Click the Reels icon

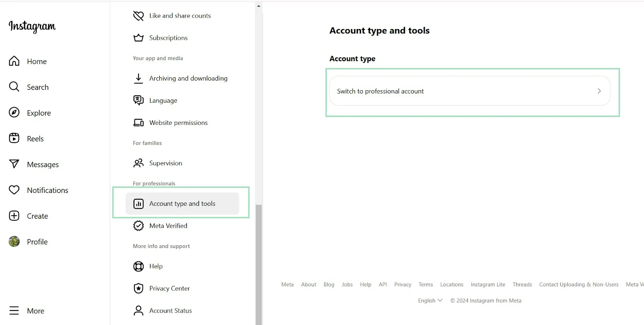point(14,139)
